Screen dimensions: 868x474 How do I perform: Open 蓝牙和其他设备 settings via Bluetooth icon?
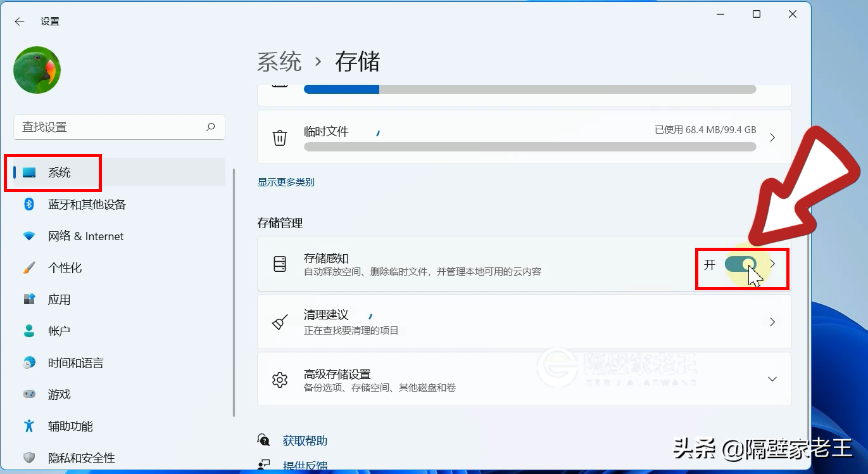30,204
